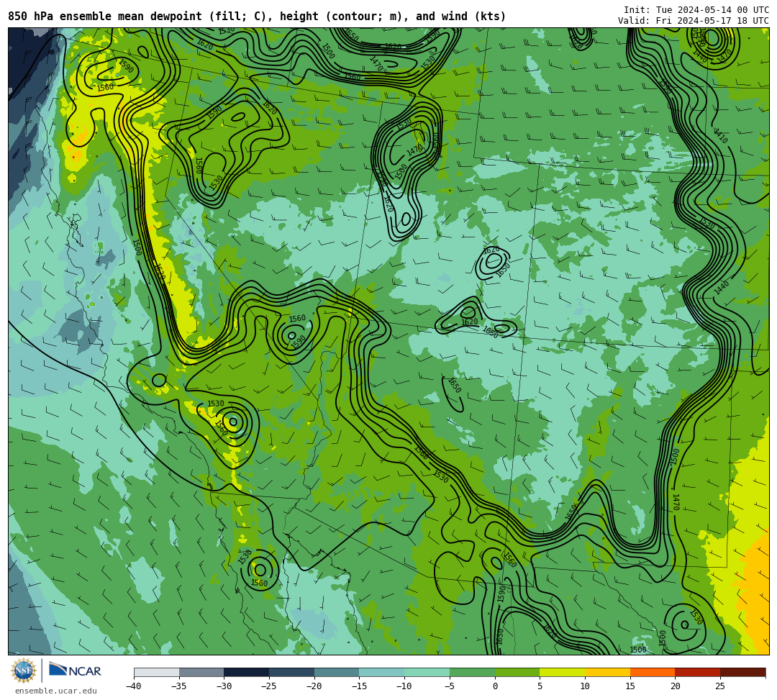Select the dark red 20 to 25 colorbar segment
This screenshot has height=700, width=777.
(x=698, y=672)
